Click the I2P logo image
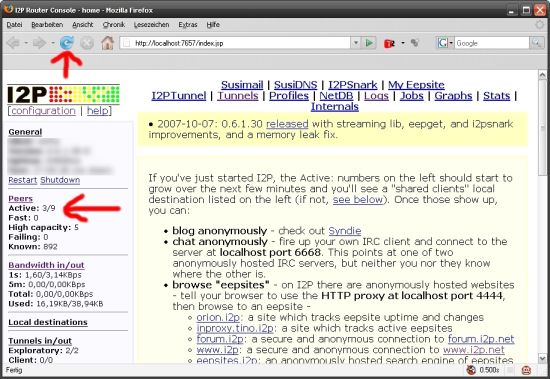The height and width of the screenshot is (379, 550). click(63, 94)
